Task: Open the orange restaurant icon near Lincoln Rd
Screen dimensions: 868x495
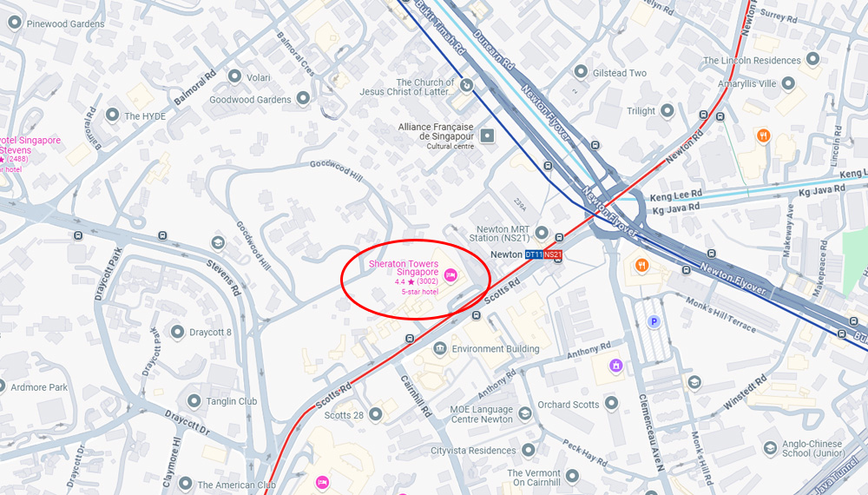Action: coord(763,135)
